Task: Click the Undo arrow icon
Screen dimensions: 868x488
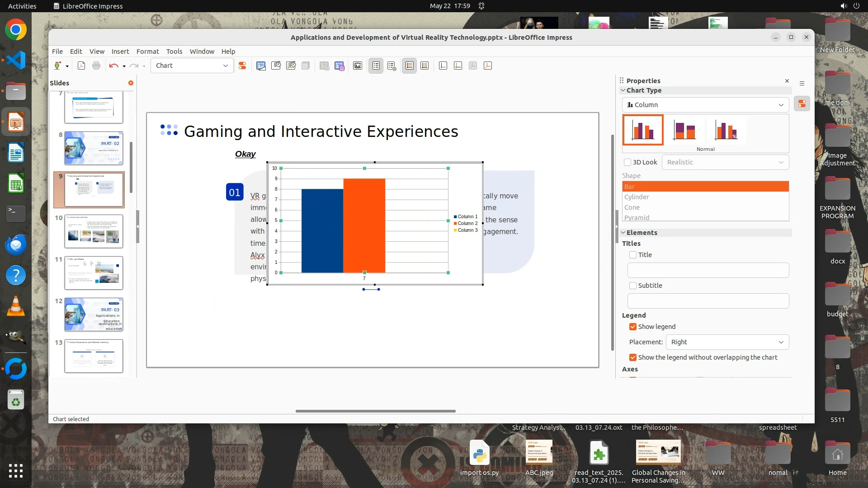Action: coord(113,66)
